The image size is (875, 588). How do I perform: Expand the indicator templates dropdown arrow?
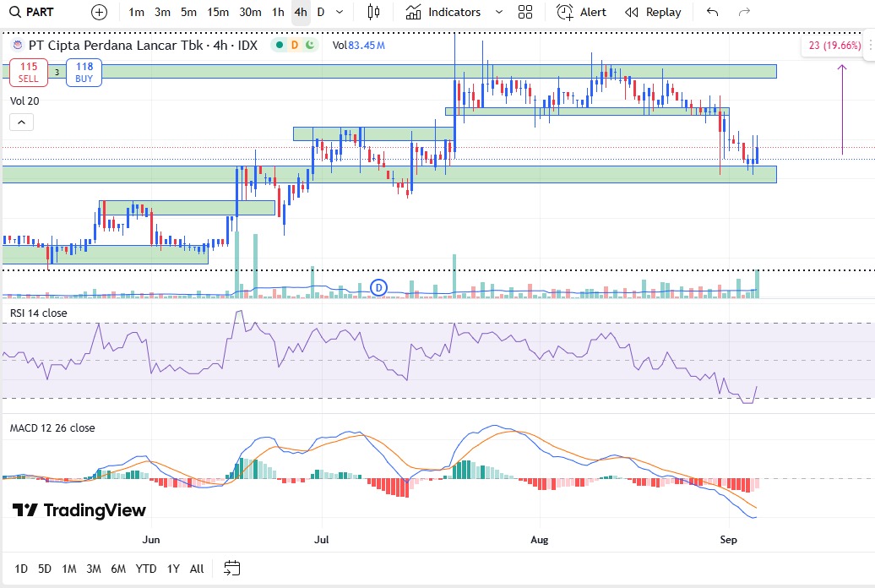point(499,12)
